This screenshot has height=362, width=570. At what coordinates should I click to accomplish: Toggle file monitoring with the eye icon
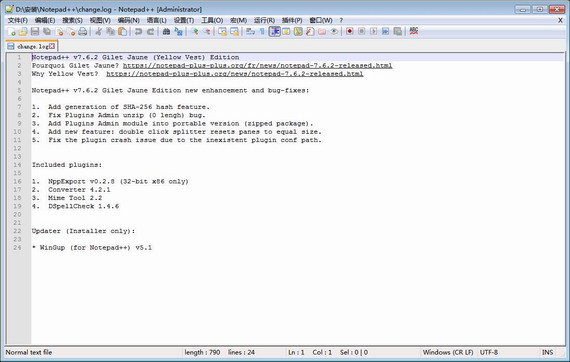tap(334, 32)
